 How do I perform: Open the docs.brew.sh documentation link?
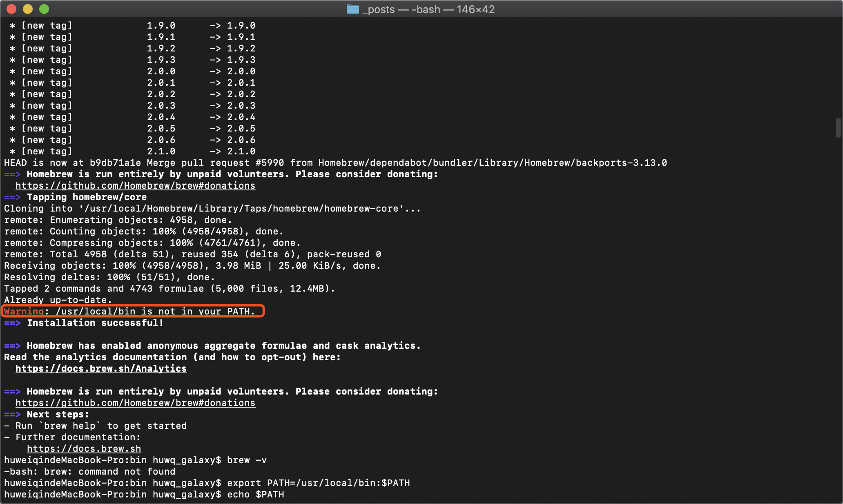(x=84, y=449)
